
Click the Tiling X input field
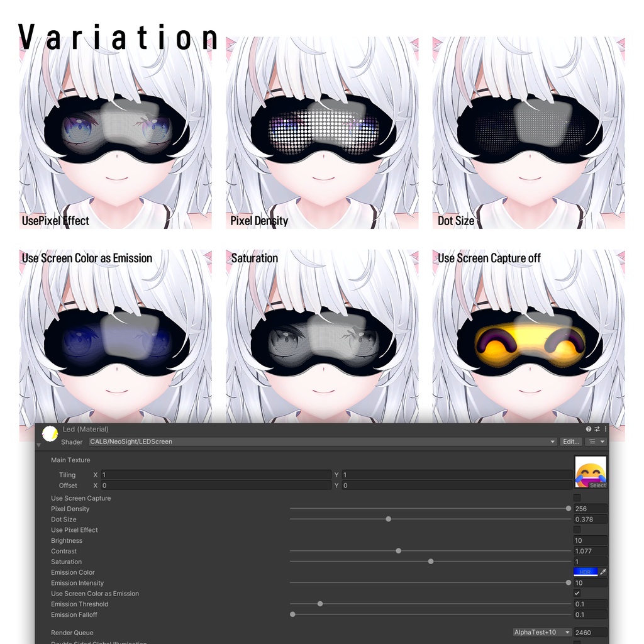click(216, 475)
